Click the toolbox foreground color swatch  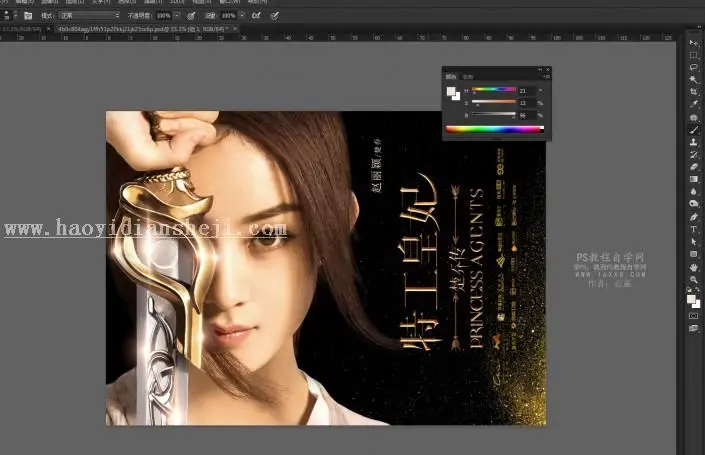point(691,299)
